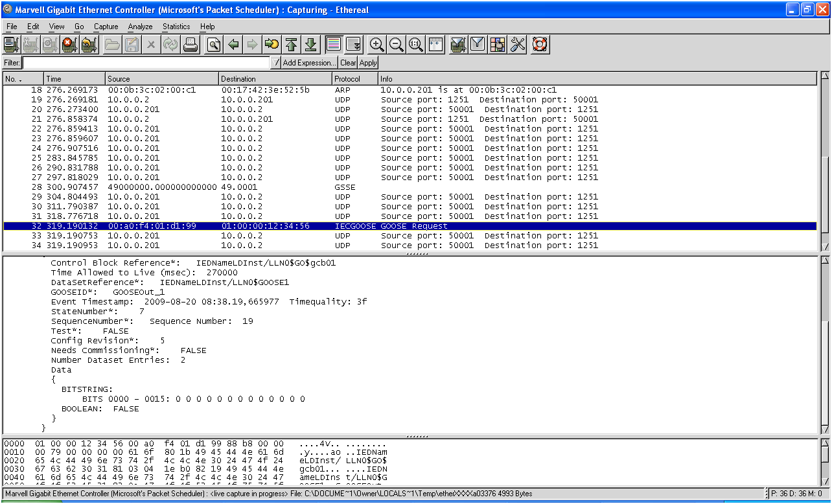Toggle auto scroll in live capture
This screenshot has height=504, width=832.
pyautogui.click(x=353, y=45)
